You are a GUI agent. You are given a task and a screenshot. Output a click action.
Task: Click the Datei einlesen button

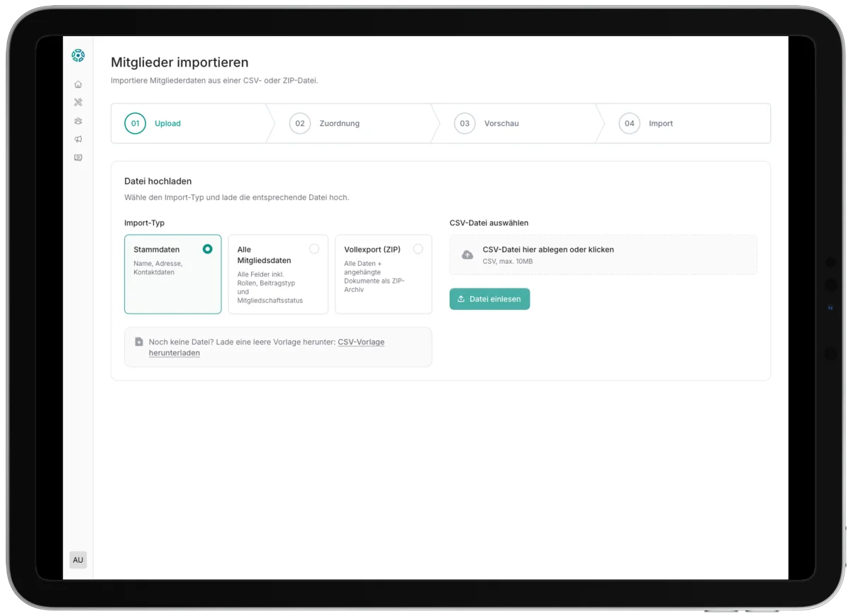pyautogui.click(x=489, y=298)
